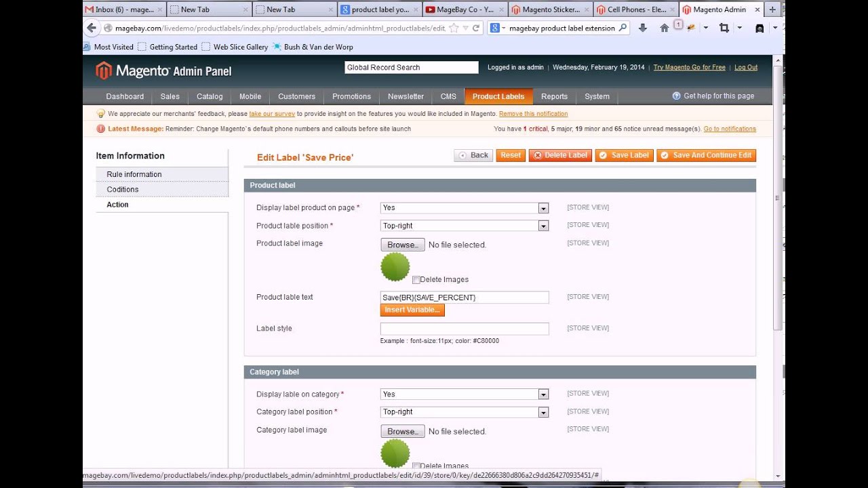This screenshot has width=868, height=488.
Task: Click the lightbulb feedback icon
Action: [101, 114]
